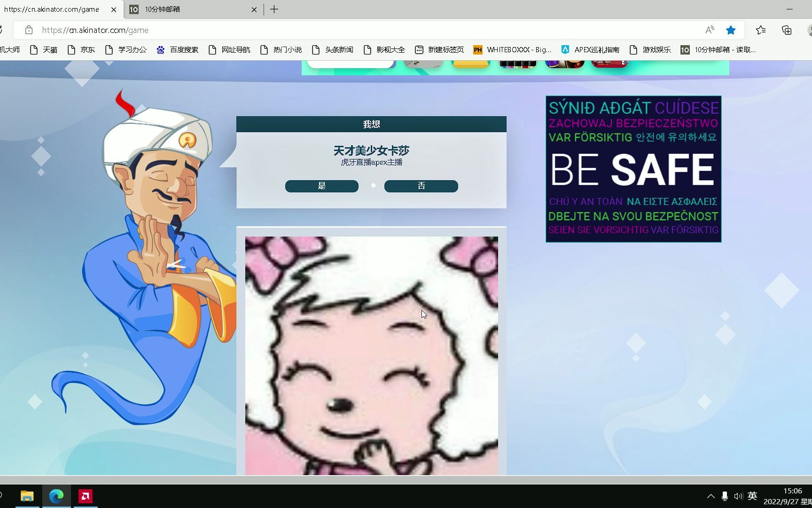This screenshot has height=508, width=812.
Task: Activate the Read Aloud icon
Action: pyautogui.click(x=710, y=30)
